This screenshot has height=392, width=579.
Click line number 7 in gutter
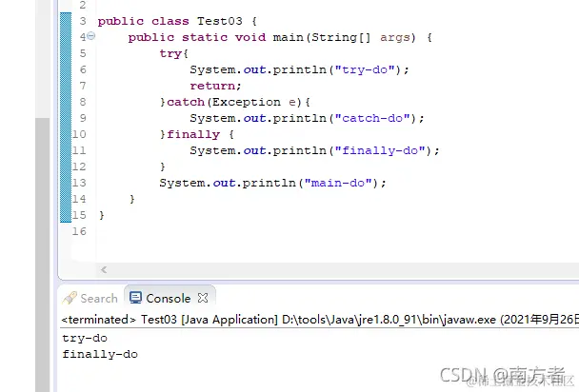click(x=83, y=86)
